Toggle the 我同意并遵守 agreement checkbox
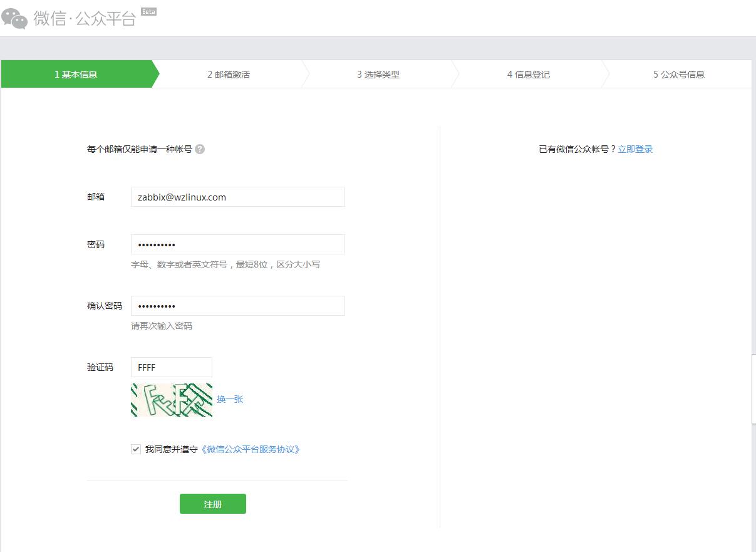 pyautogui.click(x=136, y=449)
